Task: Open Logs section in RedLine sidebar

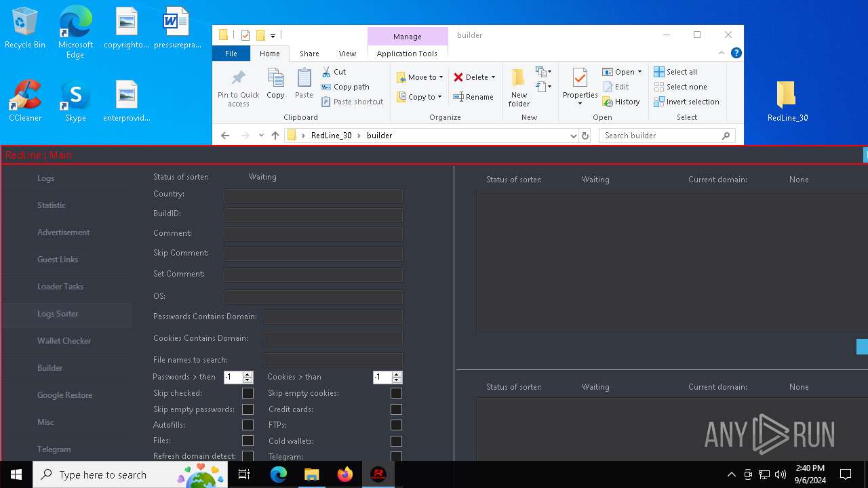Action: coord(45,178)
